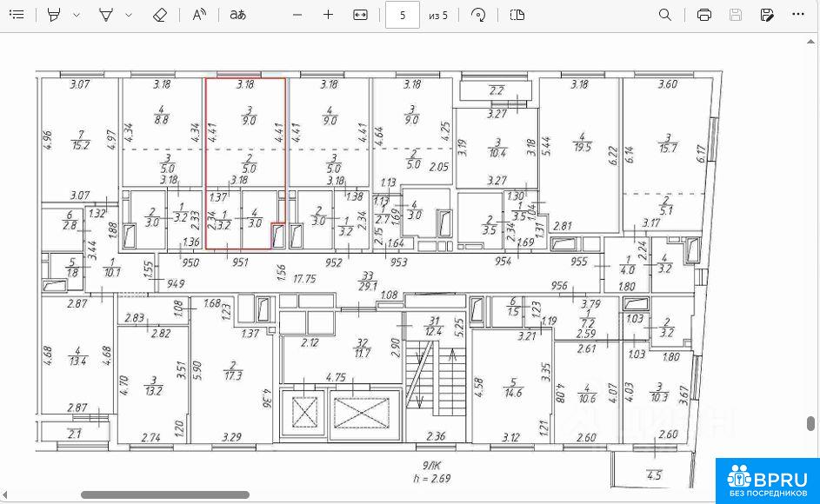This screenshot has width=820, height=504.
Task: Toggle fit to width
Action: (361, 15)
